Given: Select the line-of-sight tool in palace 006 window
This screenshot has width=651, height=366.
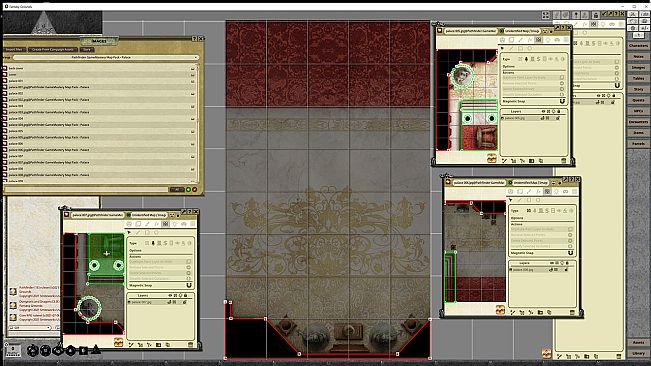Looking at the screenshot, I should point(547,191).
